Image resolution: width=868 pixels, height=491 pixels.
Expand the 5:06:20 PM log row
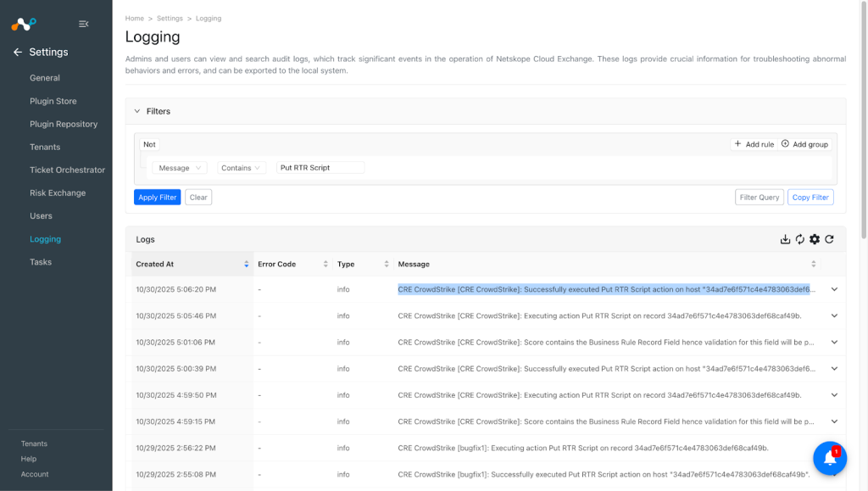834,289
